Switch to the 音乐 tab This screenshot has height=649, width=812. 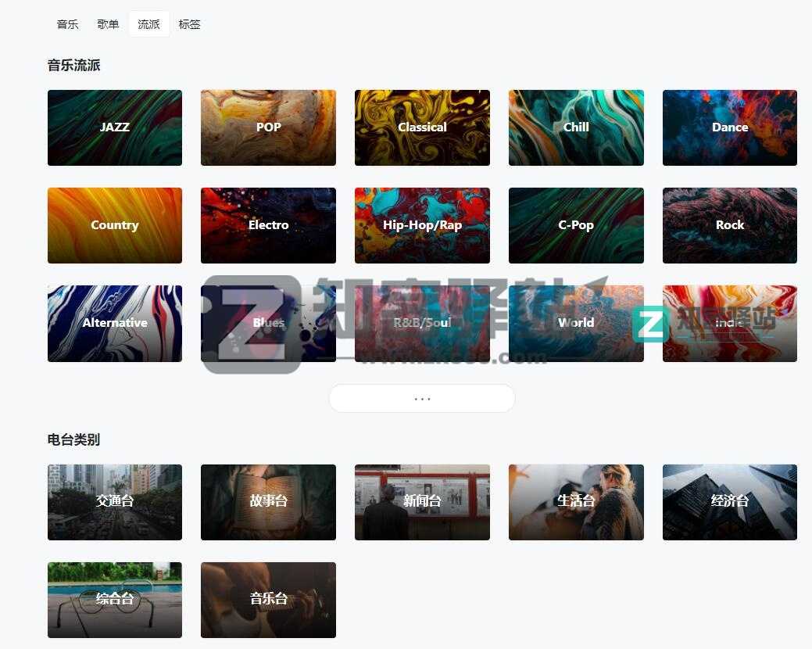[67, 23]
